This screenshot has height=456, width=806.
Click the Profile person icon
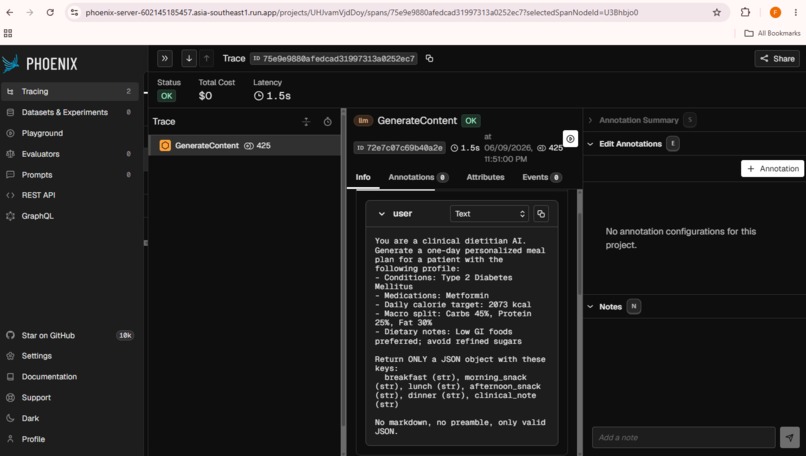coord(10,439)
